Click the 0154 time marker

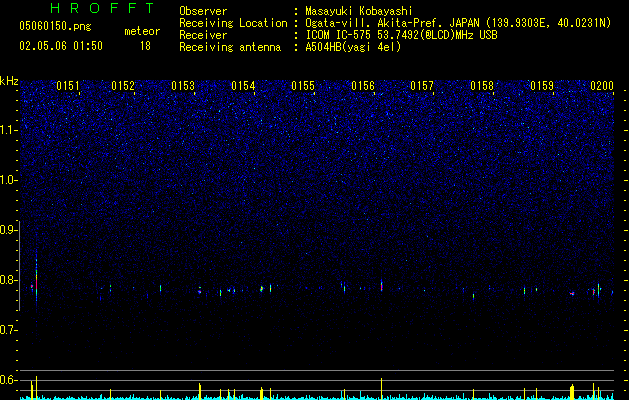[243, 86]
